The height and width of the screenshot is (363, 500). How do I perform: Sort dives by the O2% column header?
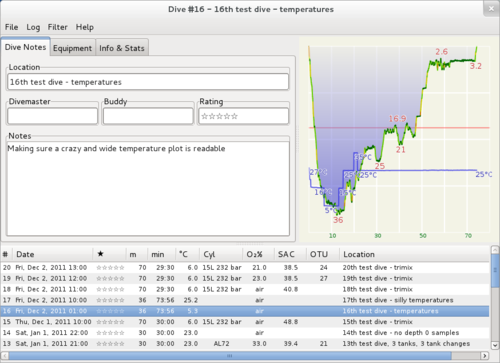[x=258, y=254]
